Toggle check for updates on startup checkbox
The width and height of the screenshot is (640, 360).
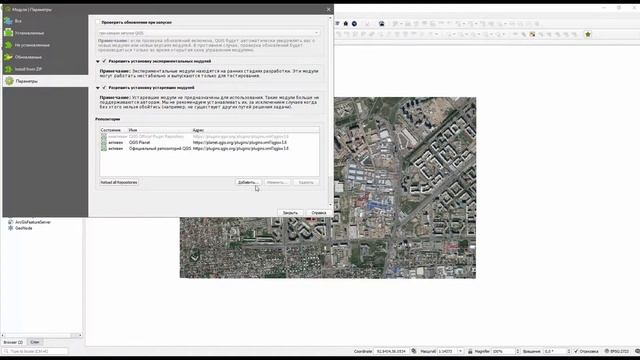(x=98, y=22)
